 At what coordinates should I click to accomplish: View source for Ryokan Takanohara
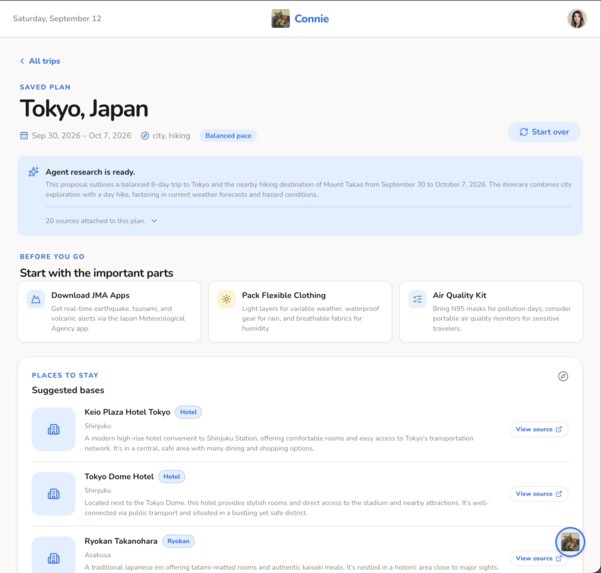click(539, 558)
